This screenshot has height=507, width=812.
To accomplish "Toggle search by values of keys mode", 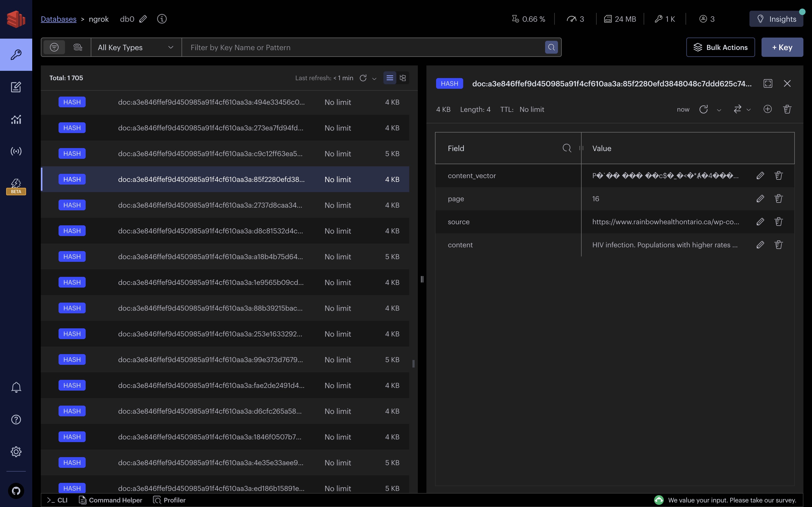I will click(x=78, y=48).
